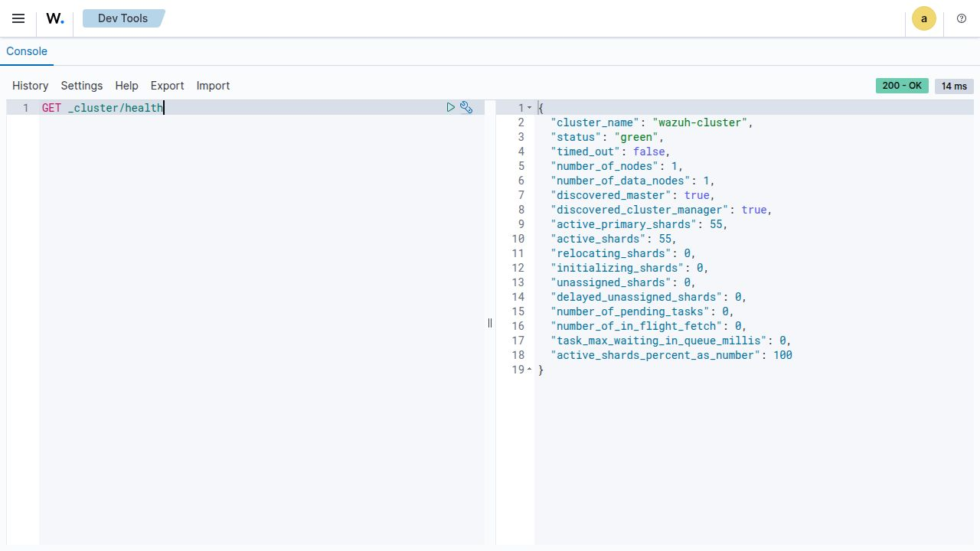
Task: Collapse the JSON block at line 1
Action: (530, 108)
